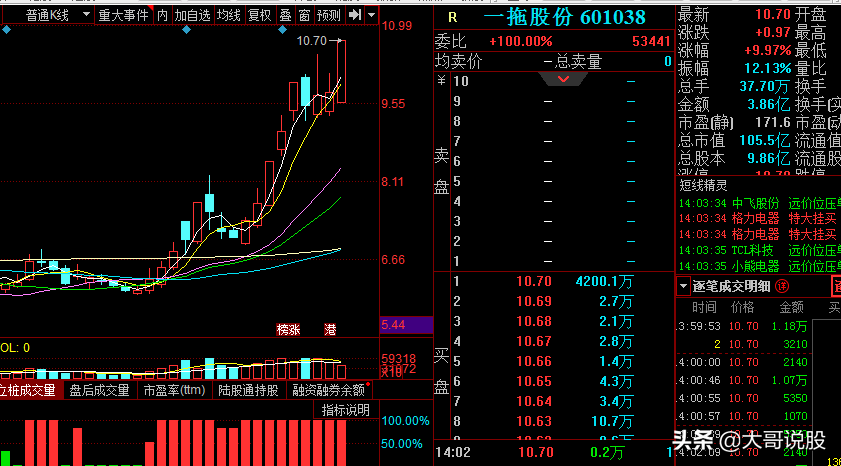
Task: Click buy level 1 price 10.70
Action: pyautogui.click(x=534, y=282)
